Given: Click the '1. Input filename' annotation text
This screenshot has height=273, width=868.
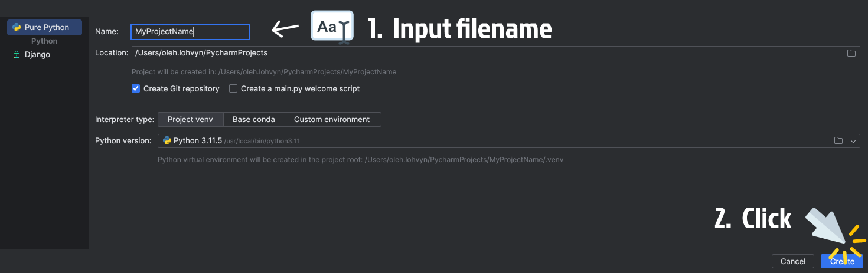Looking at the screenshot, I should 459,29.
